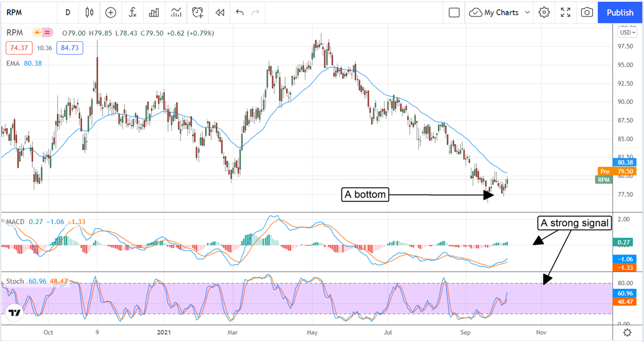Take a chart snapshot with the camera icon
Viewport: 644px width, 342px height.
587,12
